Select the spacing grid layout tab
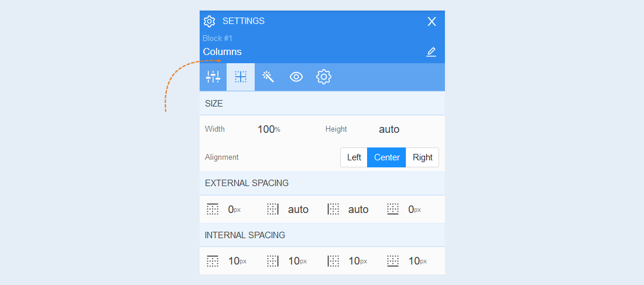The width and height of the screenshot is (644, 285). [x=241, y=77]
